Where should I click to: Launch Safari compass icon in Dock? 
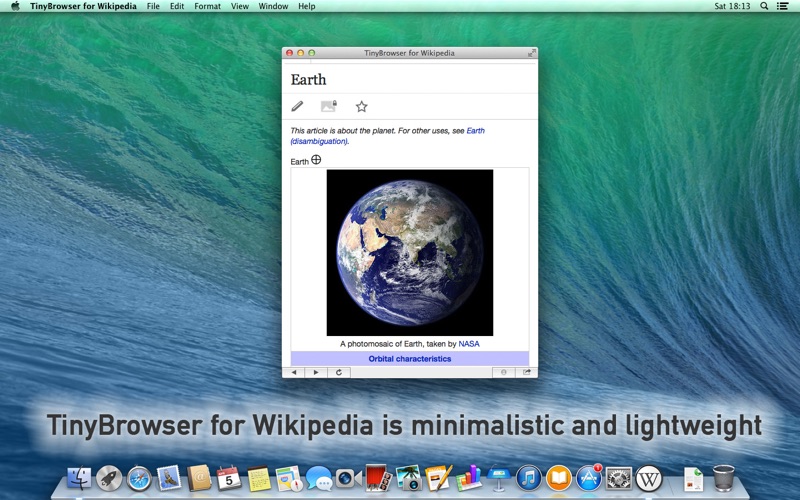(139, 479)
